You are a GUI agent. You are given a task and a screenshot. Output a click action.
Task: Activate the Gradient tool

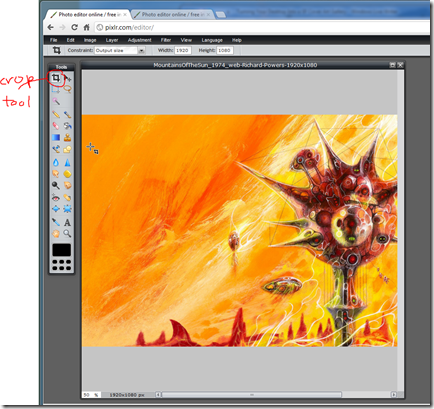56,137
